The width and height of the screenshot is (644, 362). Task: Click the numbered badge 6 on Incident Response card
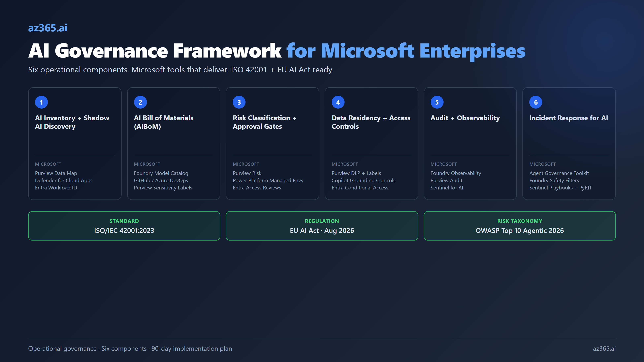coord(536,102)
